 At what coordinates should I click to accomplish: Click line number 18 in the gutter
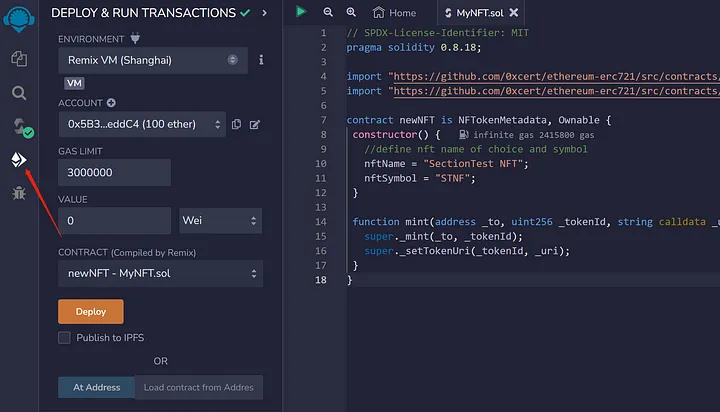click(321, 280)
